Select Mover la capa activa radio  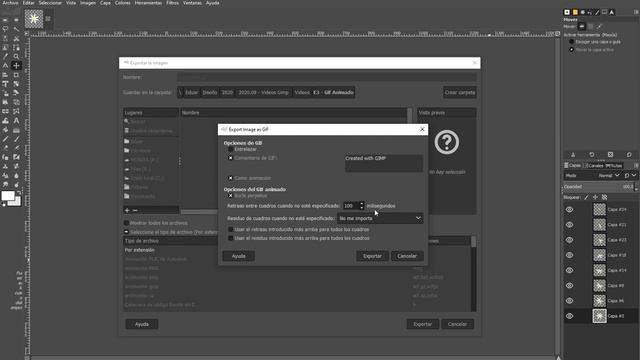(571, 50)
